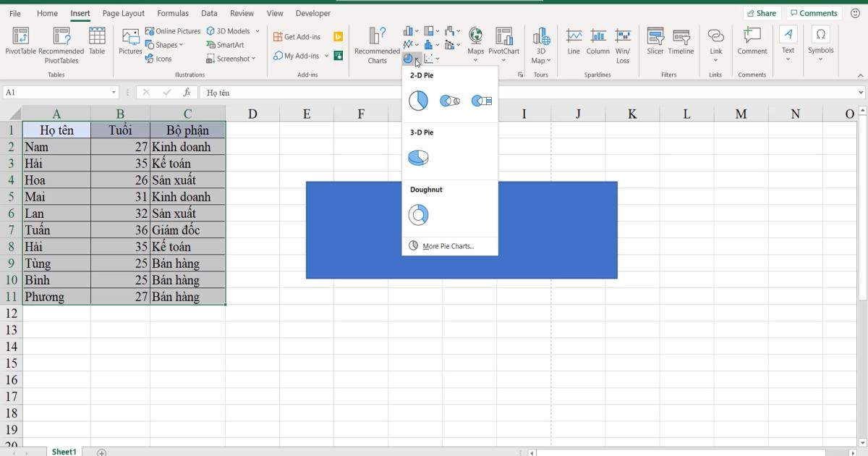Select the 2-D Pie chart icon
The height and width of the screenshot is (456, 868).
pyautogui.click(x=418, y=101)
